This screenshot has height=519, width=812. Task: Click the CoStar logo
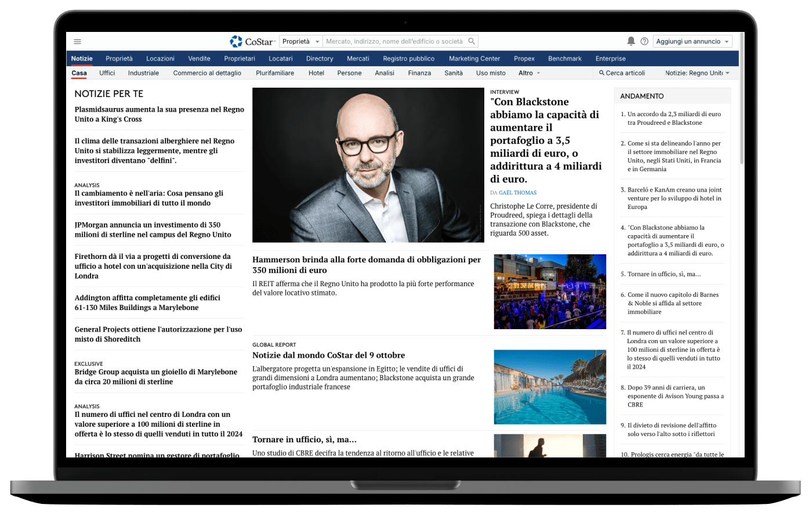pyautogui.click(x=252, y=41)
